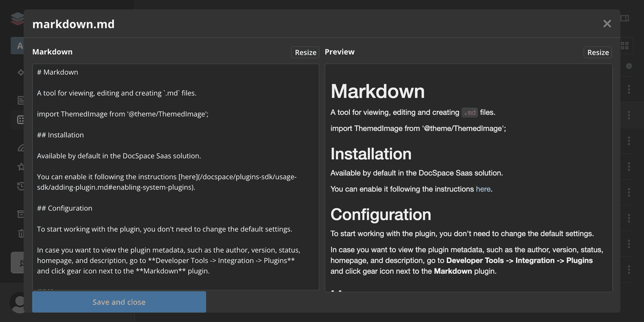The height and width of the screenshot is (322, 644).
Task: Click the '# Markdown' line in the editor
Action: 57,72
